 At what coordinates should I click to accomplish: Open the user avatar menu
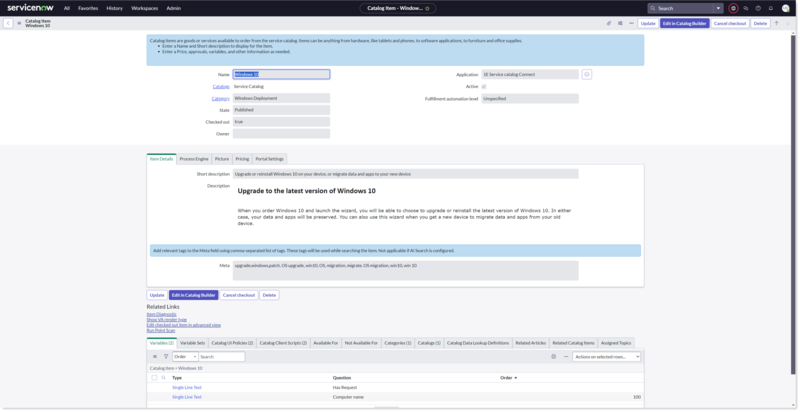click(786, 8)
